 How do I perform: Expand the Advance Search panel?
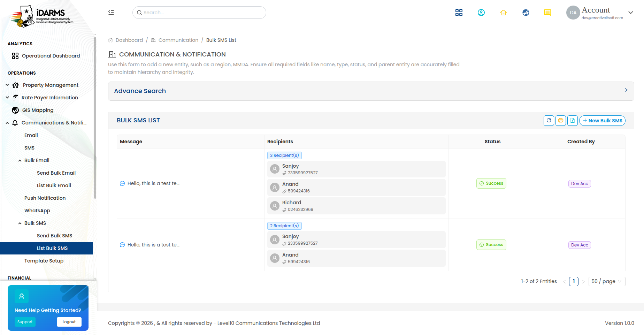coord(371,91)
